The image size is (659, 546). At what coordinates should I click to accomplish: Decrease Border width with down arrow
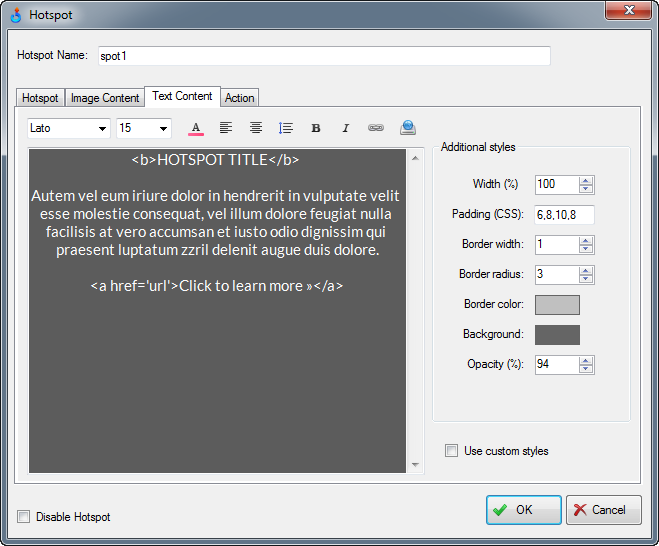(x=585, y=249)
